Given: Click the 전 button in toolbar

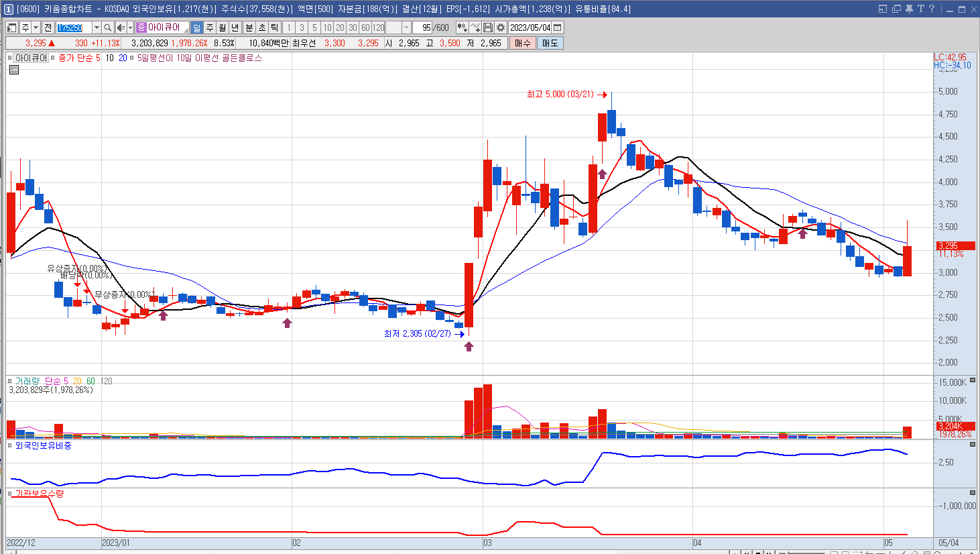Looking at the screenshot, I should (x=48, y=27).
